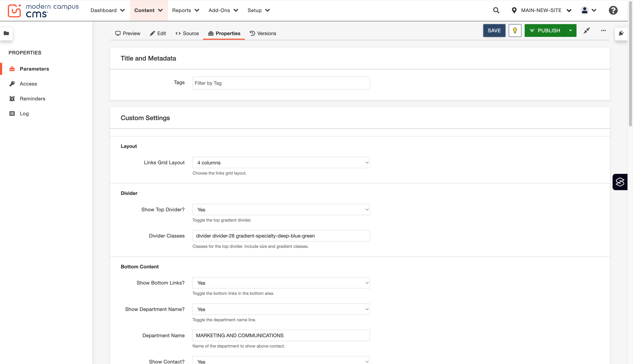
Task: Open the help question mark icon
Action: point(613,10)
